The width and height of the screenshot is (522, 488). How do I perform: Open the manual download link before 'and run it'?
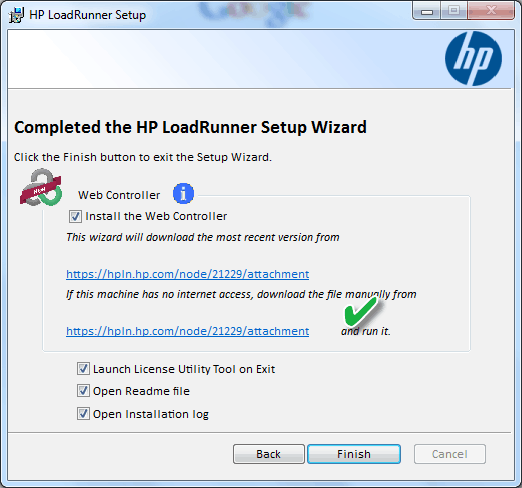(x=188, y=331)
